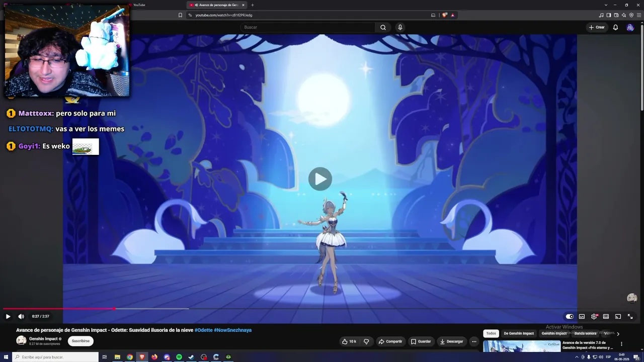Close the Avance de personaje tab

coord(243,5)
